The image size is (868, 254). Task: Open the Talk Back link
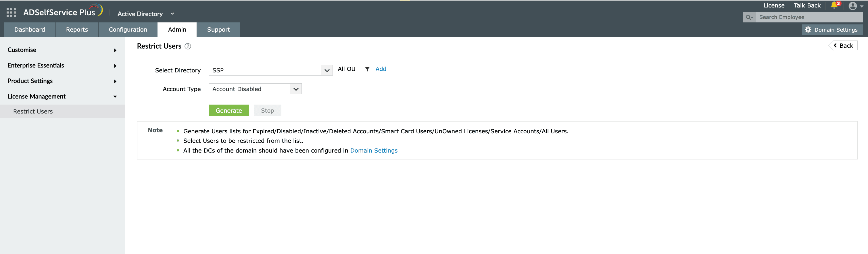pyautogui.click(x=807, y=5)
